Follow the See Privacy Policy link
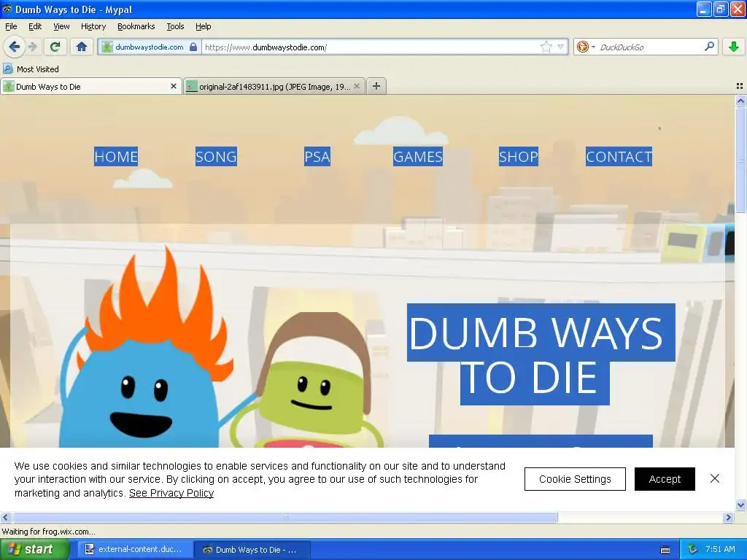This screenshot has height=560, width=747. point(171,493)
